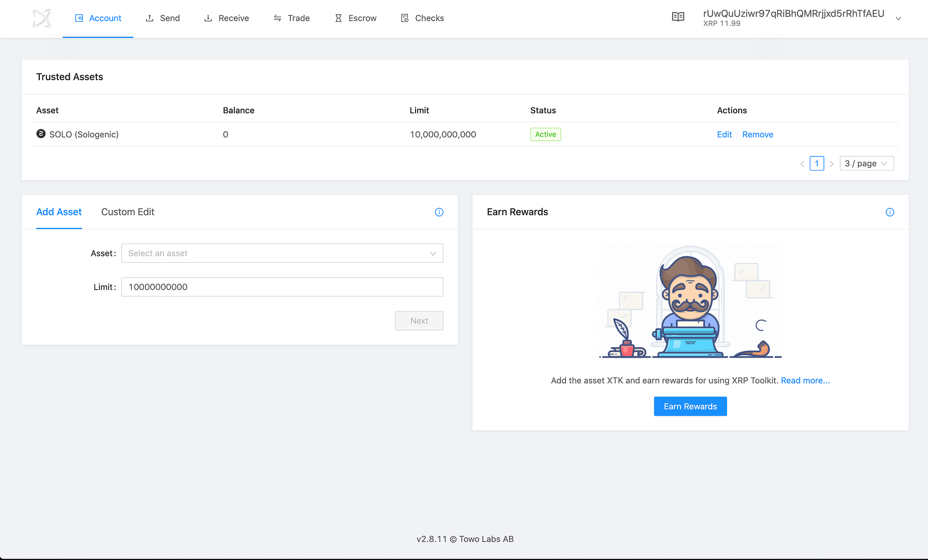Viewport: 928px width, 560px height.
Task: Click the v2.8.11 Towo Labs AB footer
Action: (x=465, y=539)
